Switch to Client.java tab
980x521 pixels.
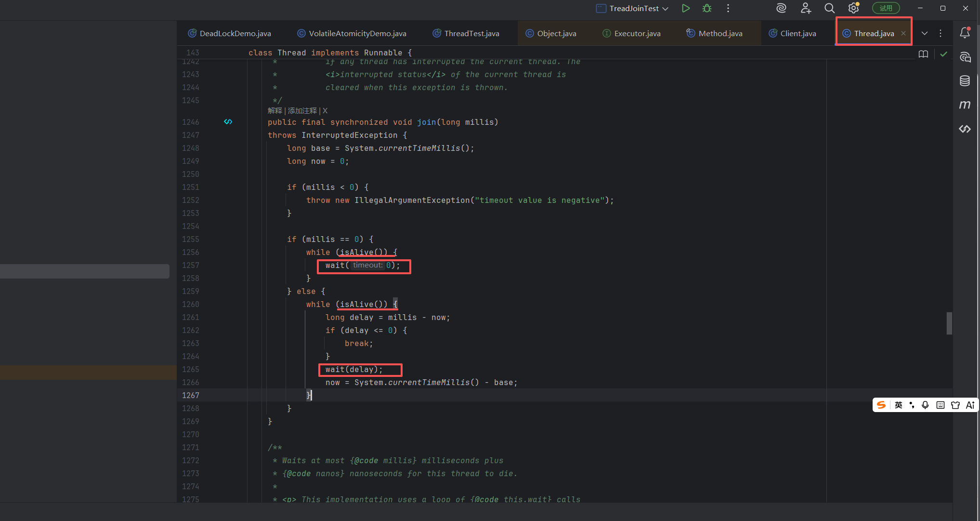(793, 33)
